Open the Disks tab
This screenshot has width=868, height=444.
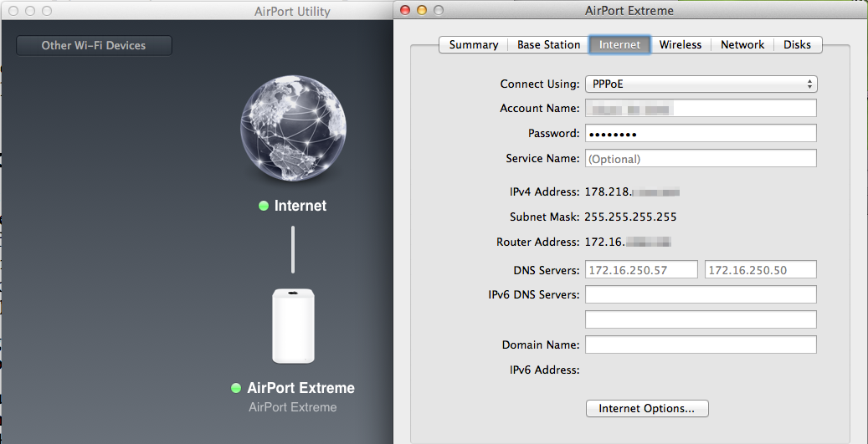[x=797, y=45]
